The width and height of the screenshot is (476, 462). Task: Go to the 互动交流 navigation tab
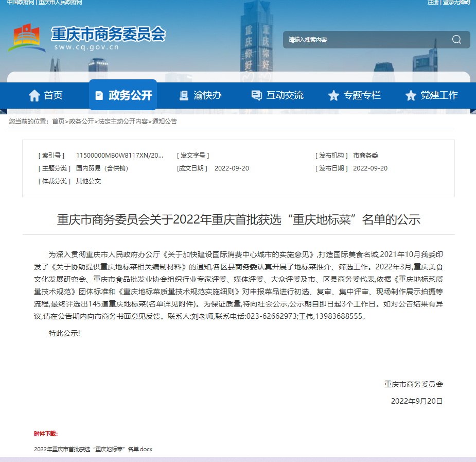click(x=277, y=95)
